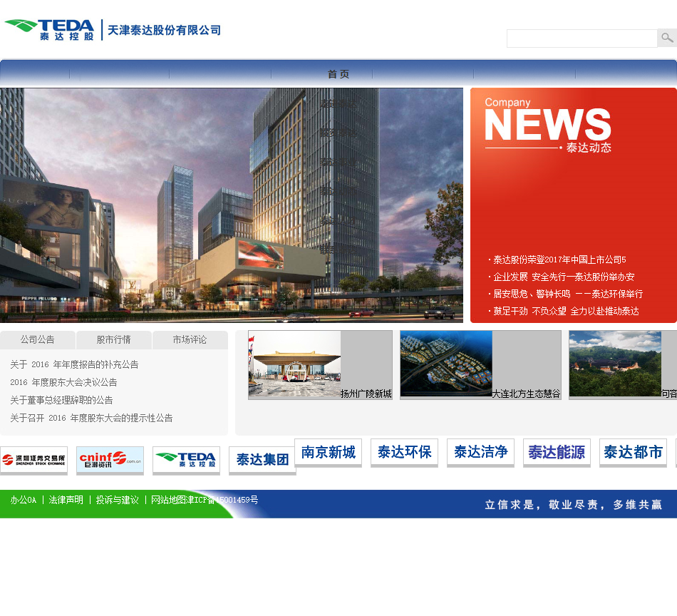The width and height of the screenshot is (677, 616).
Task: Focus the search input field
Action: click(x=582, y=38)
